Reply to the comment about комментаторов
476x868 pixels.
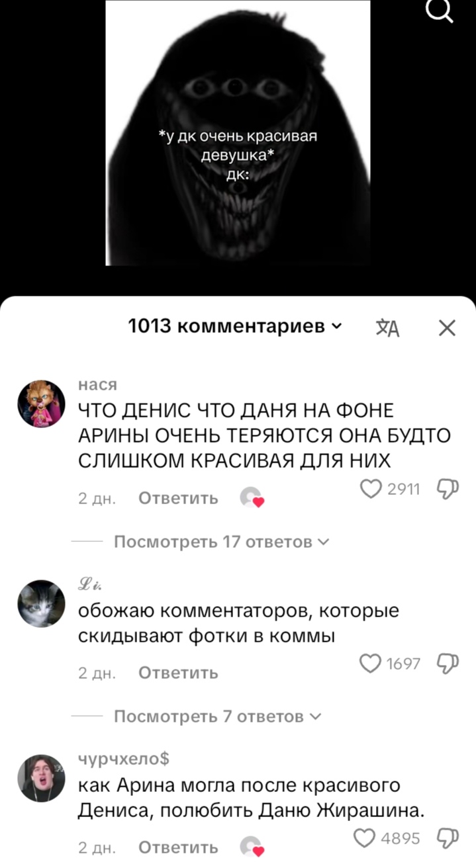(x=178, y=673)
